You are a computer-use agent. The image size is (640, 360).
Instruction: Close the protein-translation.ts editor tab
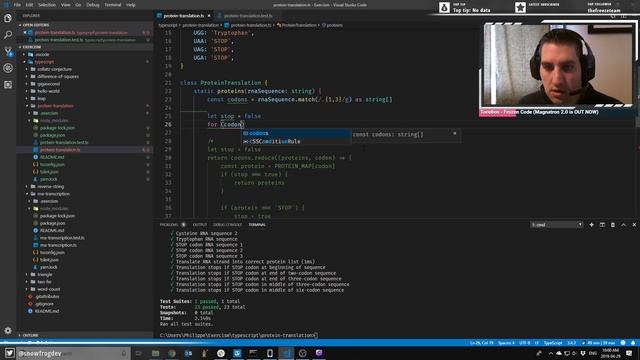point(209,16)
